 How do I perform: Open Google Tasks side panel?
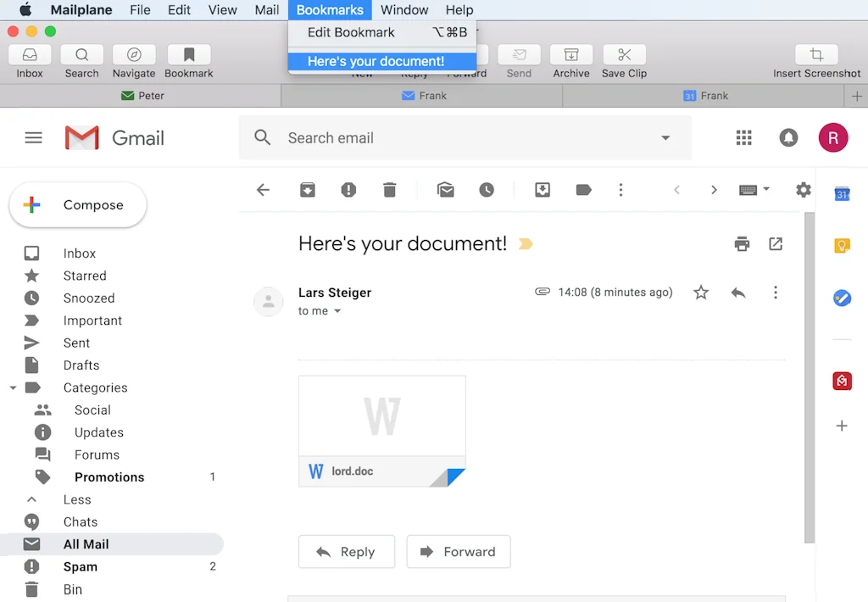841,298
